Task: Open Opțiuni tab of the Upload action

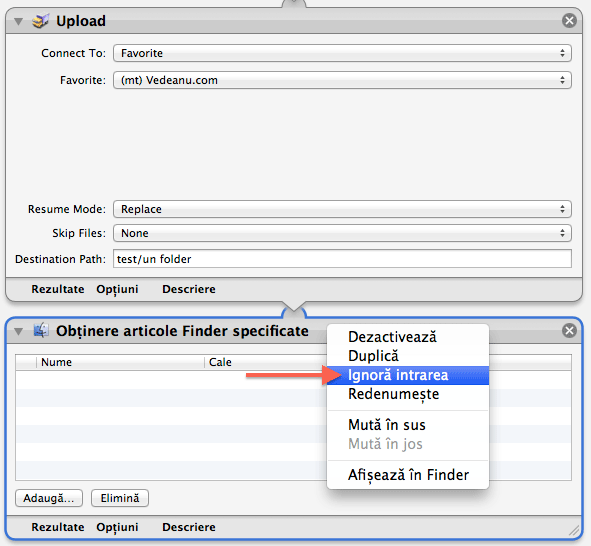Action: (117, 289)
